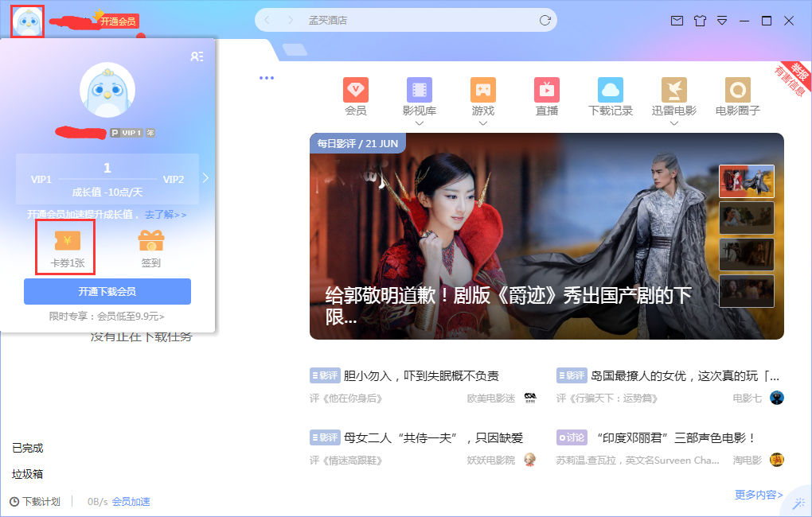The image size is (812, 517).
Task: Open 下载计划 with clock icon
Action: click(35, 501)
